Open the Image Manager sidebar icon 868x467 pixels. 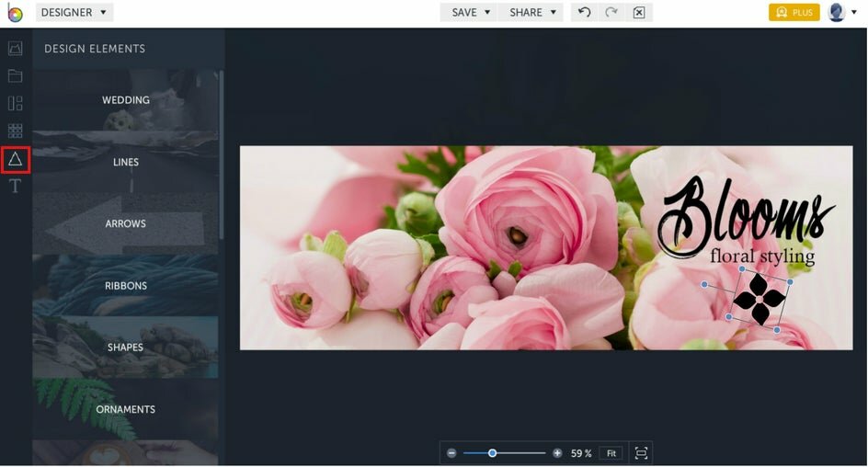15,49
